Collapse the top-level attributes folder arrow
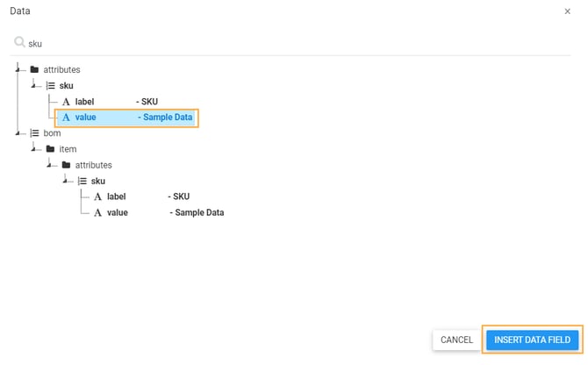This screenshot has height=365, width=588. (18, 68)
